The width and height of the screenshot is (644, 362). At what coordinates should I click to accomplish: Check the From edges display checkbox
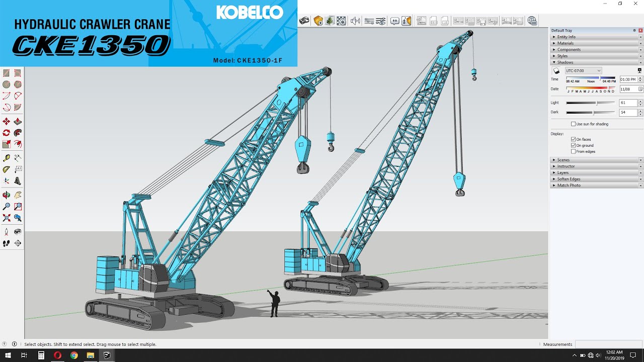click(x=573, y=151)
